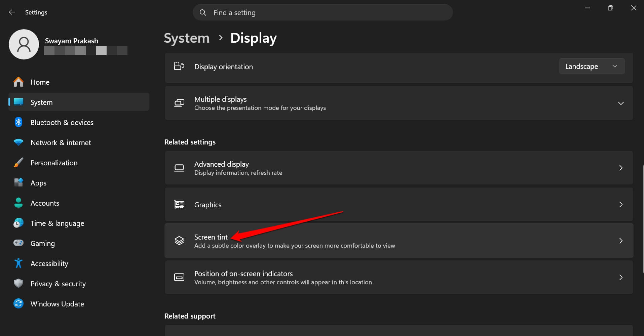Click the Apps icon in sidebar

18,182
